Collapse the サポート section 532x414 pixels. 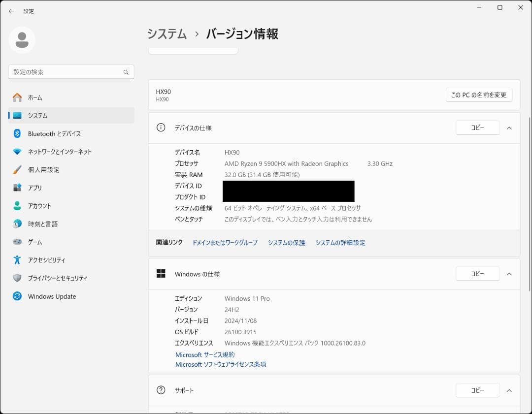[509, 390]
